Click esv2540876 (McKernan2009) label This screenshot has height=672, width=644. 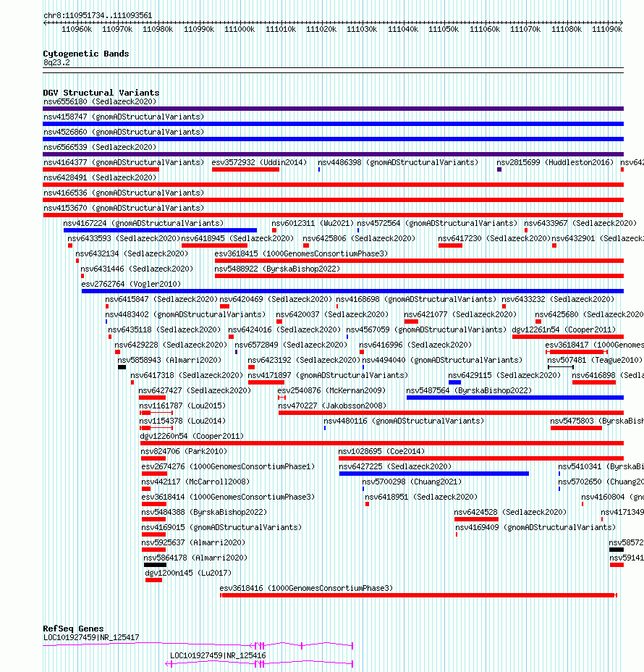point(331,390)
